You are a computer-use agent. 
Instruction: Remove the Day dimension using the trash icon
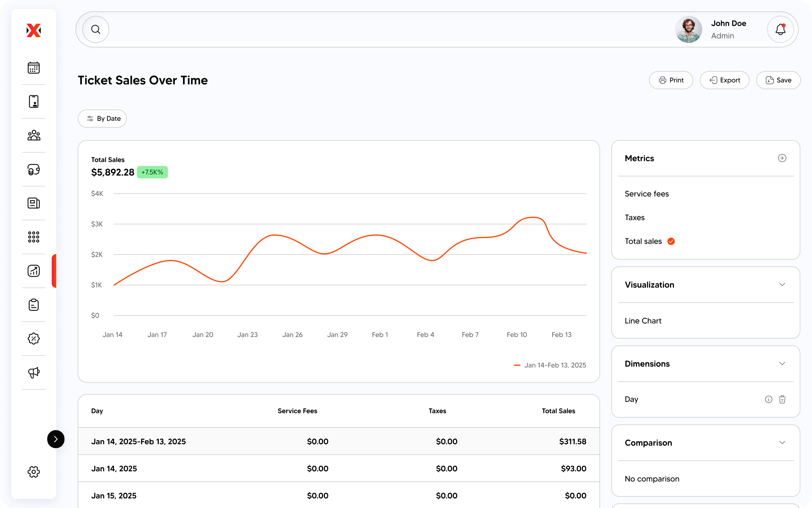pos(783,399)
